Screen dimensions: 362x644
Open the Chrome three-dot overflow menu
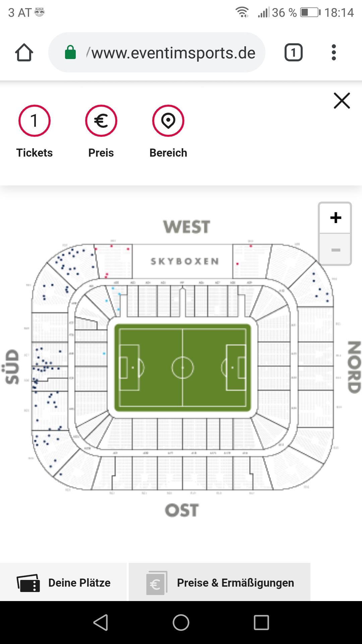[x=334, y=53]
